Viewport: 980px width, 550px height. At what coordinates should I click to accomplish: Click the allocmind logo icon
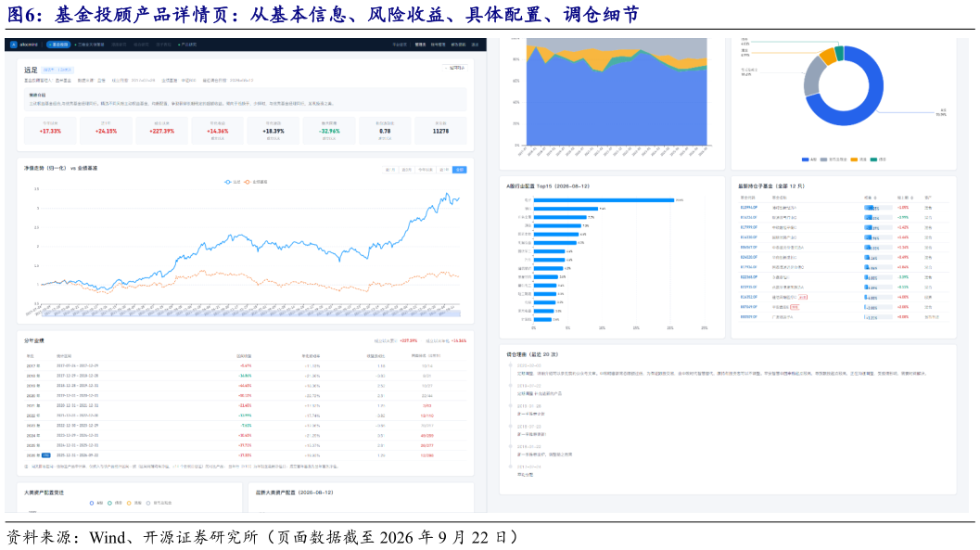pyautogui.click(x=14, y=45)
